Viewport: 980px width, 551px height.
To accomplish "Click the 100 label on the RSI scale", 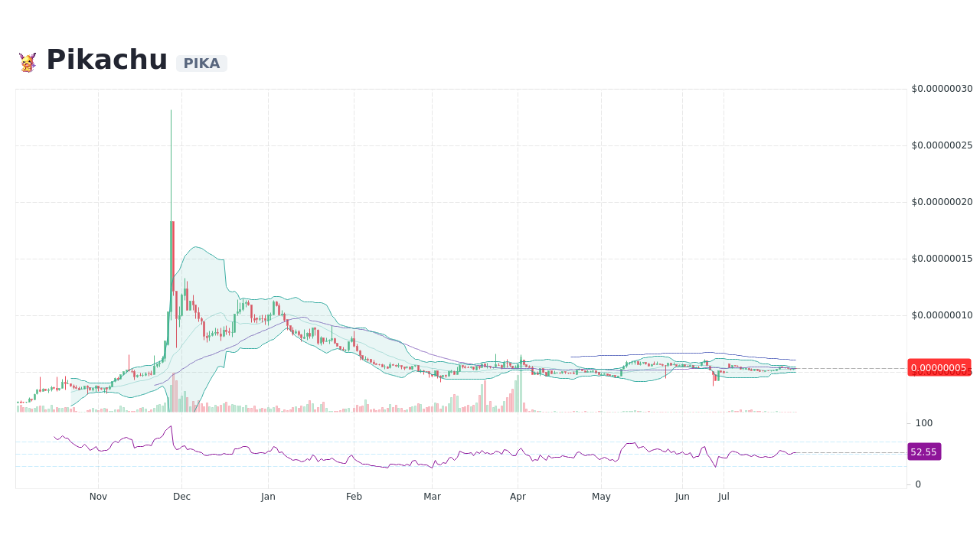I will [x=924, y=423].
